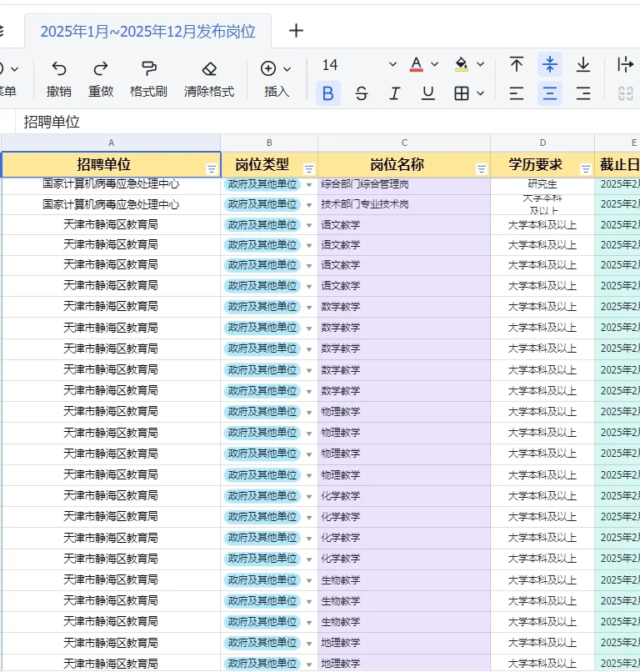Select column B header

coord(269,143)
